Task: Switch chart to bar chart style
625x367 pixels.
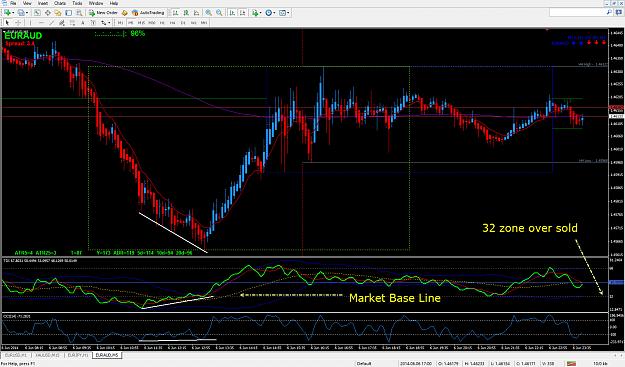Action: [175, 13]
